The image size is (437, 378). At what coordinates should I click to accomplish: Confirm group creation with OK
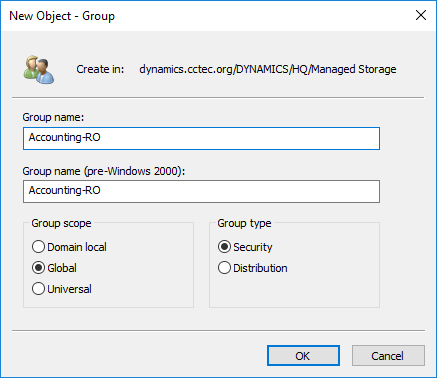click(303, 356)
